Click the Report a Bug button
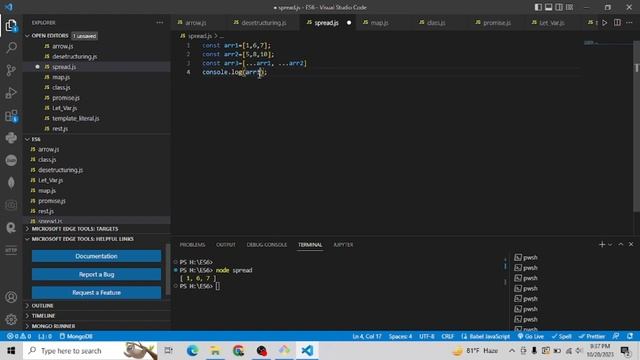Screen dimensions: 640x360 [x=96, y=274]
